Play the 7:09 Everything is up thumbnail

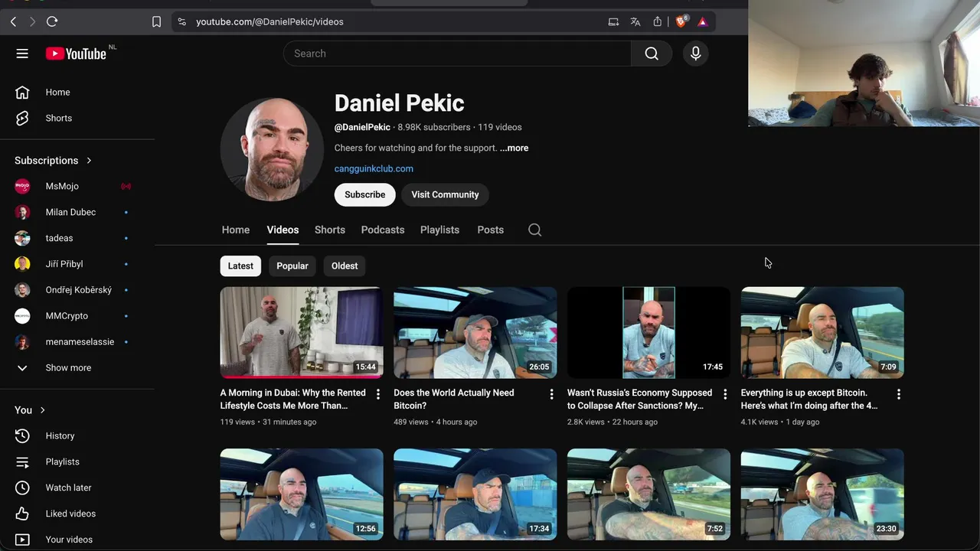[x=822, y=333]
